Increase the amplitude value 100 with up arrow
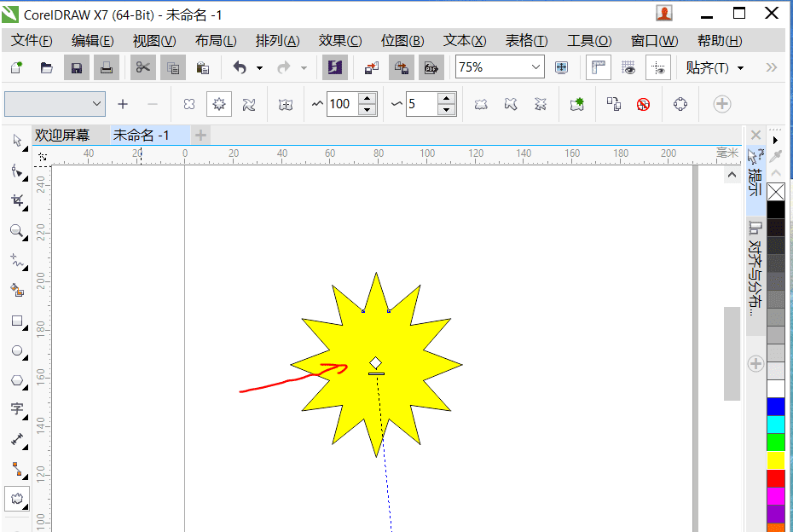 pos(368,99)
